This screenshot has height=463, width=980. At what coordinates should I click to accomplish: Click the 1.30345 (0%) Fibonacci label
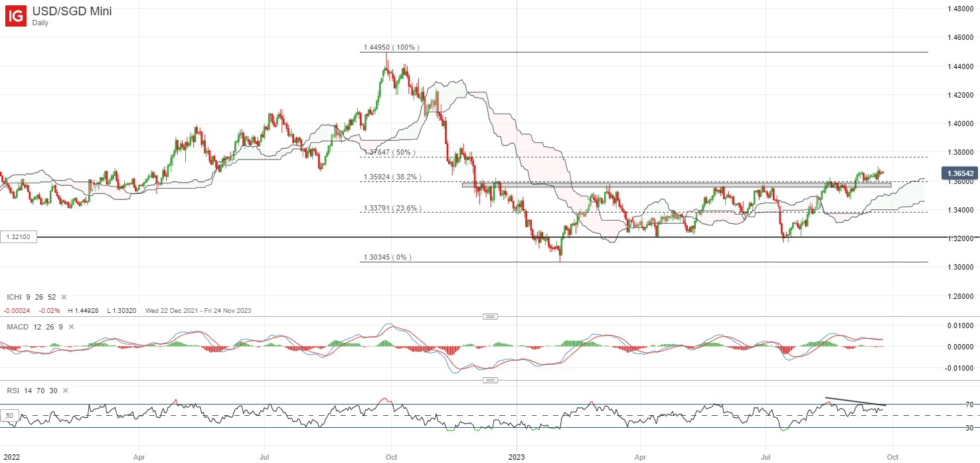pos(387,257)
